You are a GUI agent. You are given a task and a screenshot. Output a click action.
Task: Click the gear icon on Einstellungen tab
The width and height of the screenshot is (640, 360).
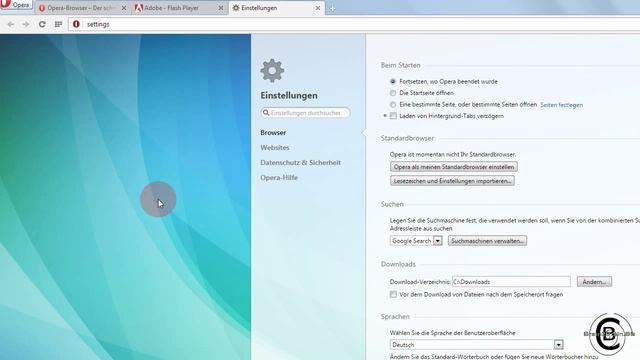coord(236,8)
